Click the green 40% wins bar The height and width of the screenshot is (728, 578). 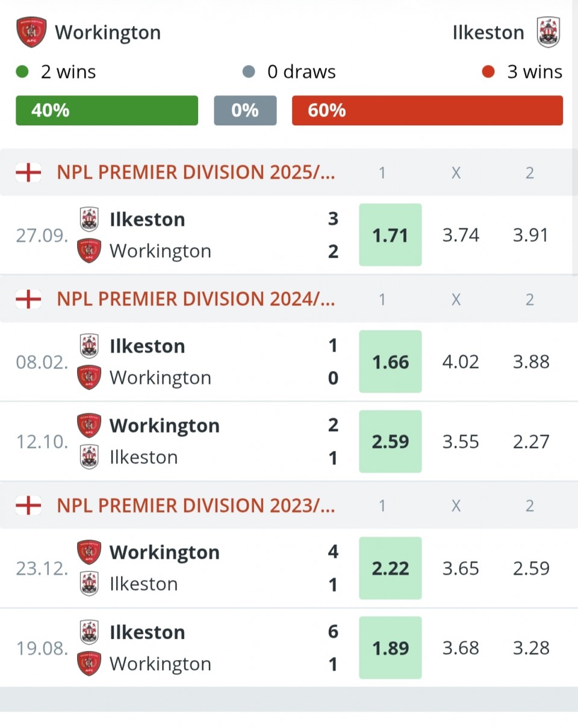tap(107, 111)
